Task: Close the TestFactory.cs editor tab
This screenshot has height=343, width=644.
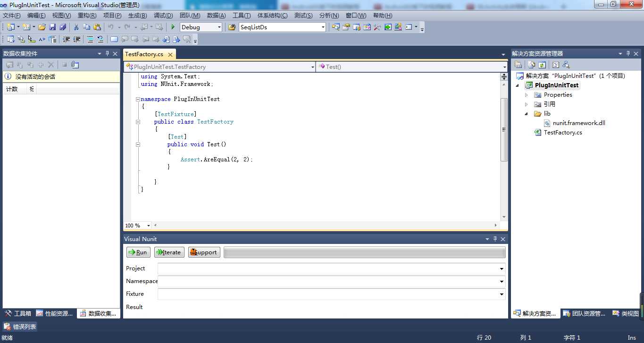Action: [x=170, y=55]
